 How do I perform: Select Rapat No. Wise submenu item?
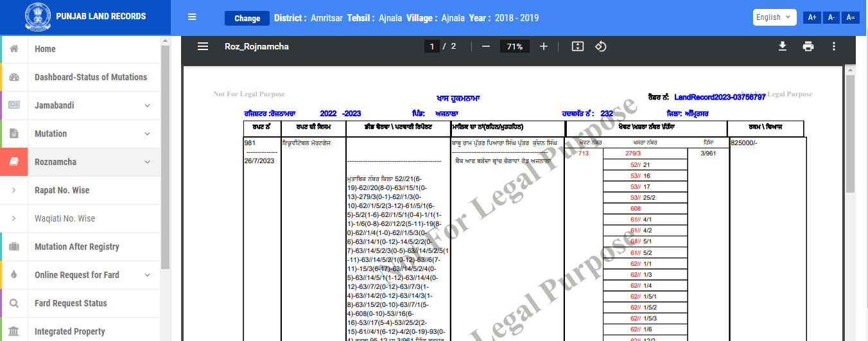coord(80,190)
